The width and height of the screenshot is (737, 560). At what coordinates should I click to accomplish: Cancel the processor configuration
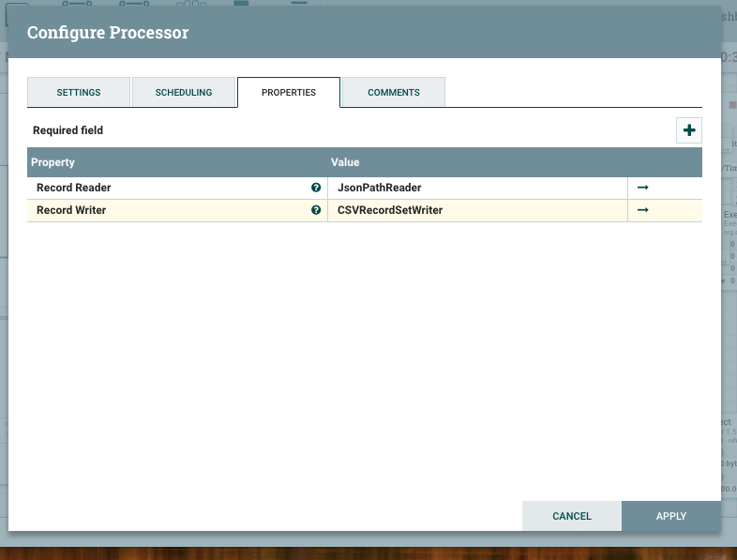572,516
